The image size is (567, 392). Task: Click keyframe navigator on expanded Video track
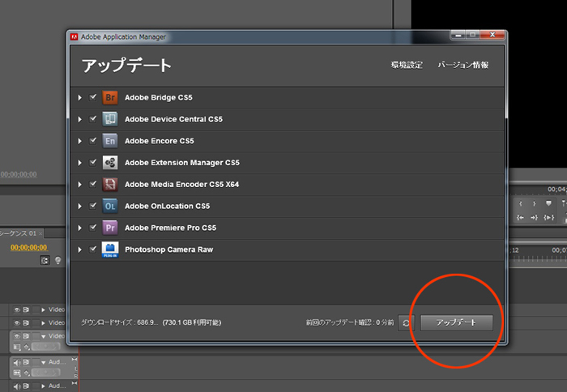tap(45, 347)
